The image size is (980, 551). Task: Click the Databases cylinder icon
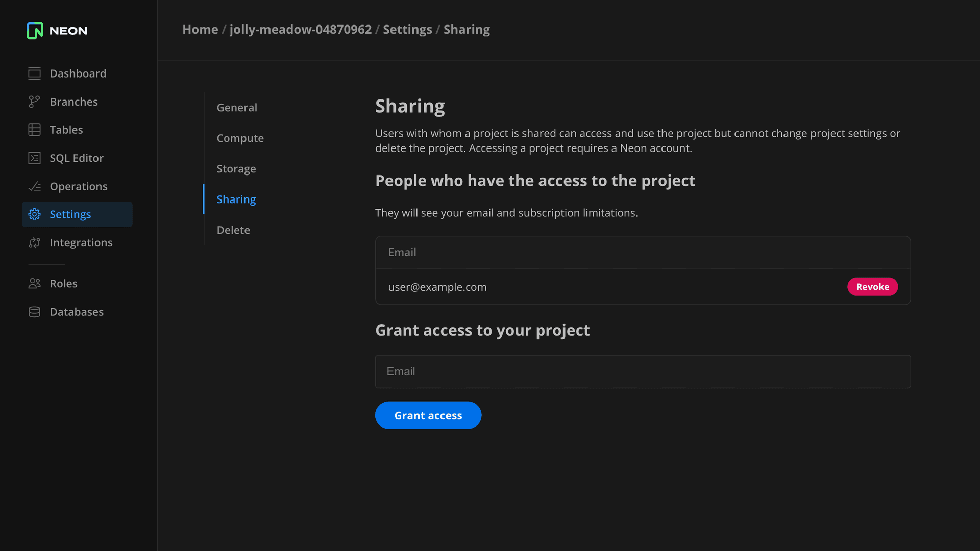(34, 312)
